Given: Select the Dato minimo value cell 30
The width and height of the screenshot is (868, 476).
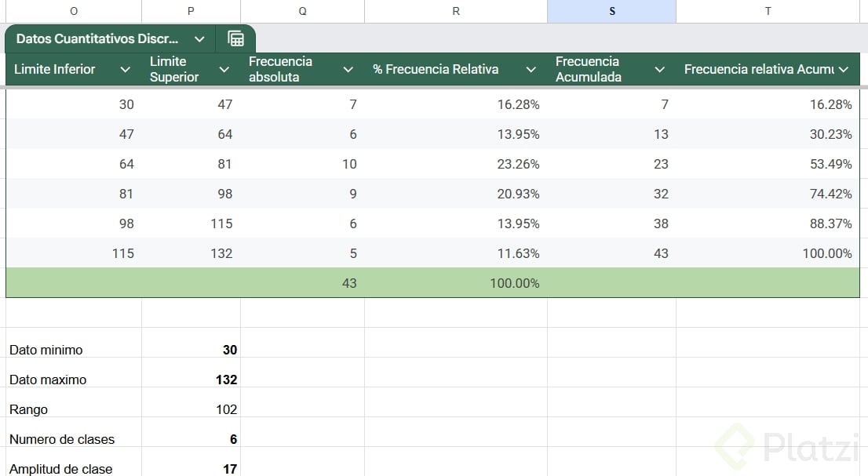Looking at the screenshot, I should point(191,350).
